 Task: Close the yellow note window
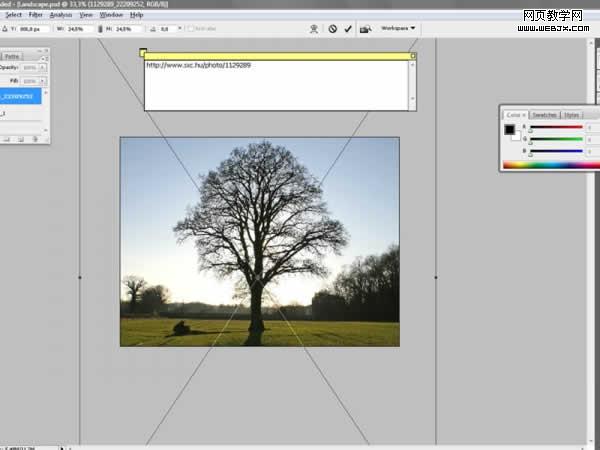click(x=413, y=56)
